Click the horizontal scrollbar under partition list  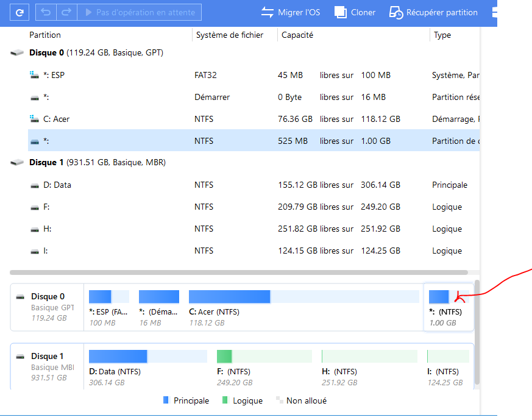239,272
